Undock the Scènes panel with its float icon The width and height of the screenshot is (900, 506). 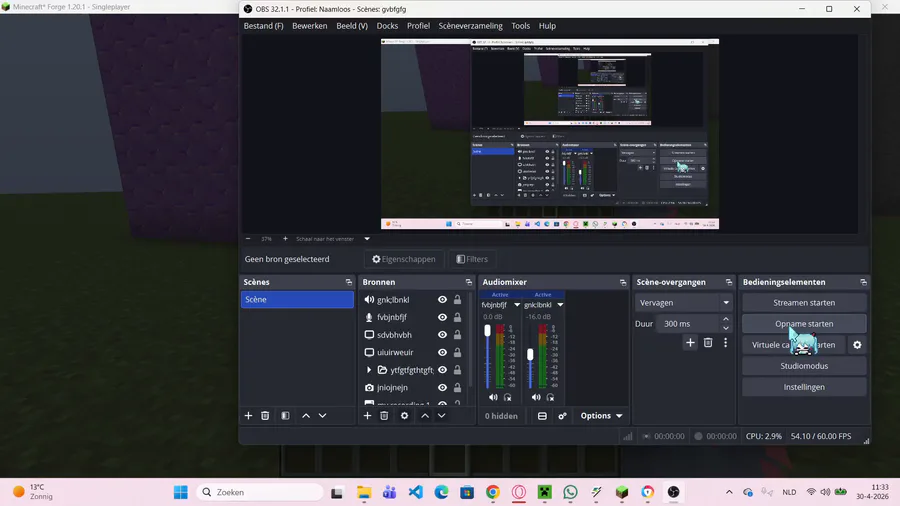click(348, 282)
